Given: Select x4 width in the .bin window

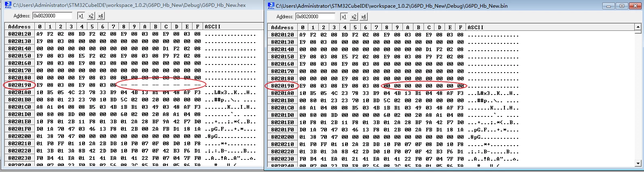Looking at the screenshot, I should tap(363, 17).
